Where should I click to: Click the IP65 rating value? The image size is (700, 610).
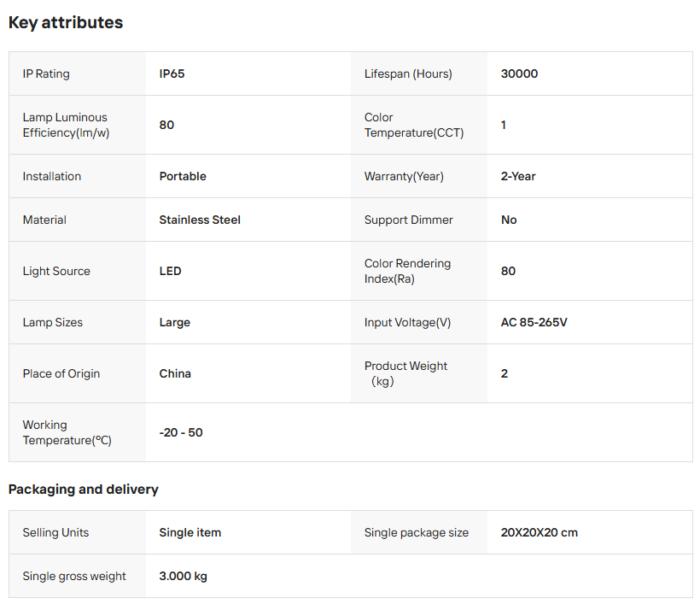[172, 73]
